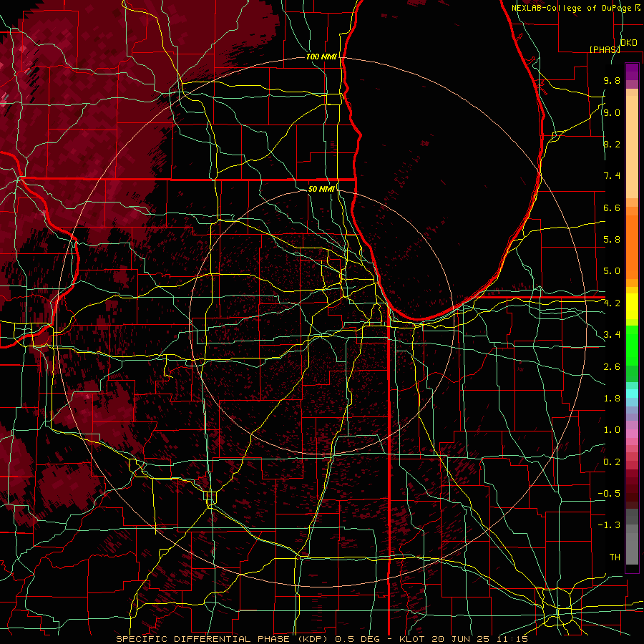This screenshot has width=644, height=644.
Task: Click the 100 NMI range ring label
Action: point(321,57)
